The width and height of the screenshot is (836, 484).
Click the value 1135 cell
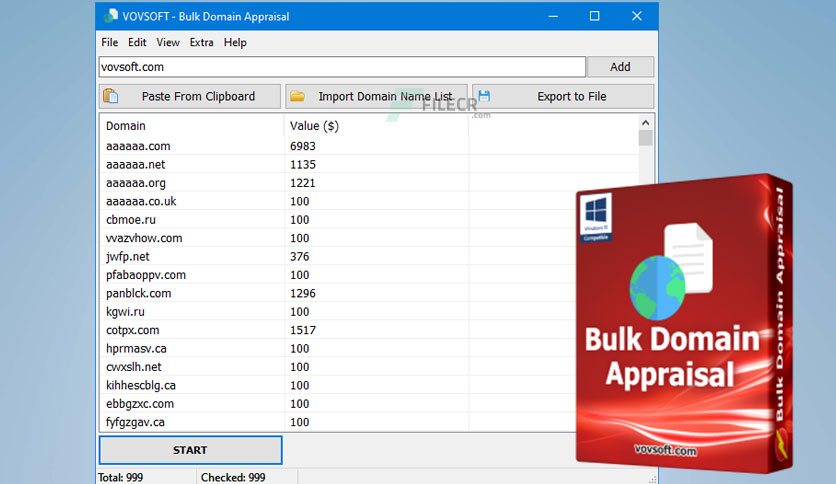[302, 165]
